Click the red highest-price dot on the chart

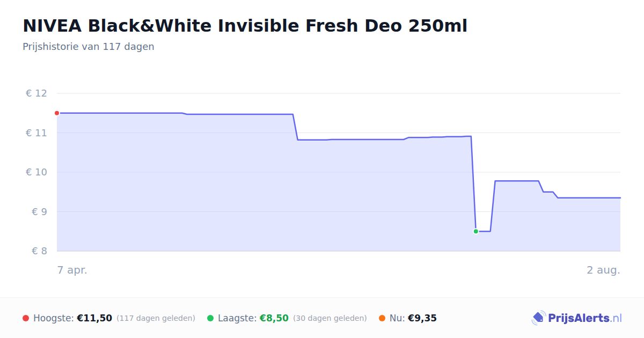point(57,113)
